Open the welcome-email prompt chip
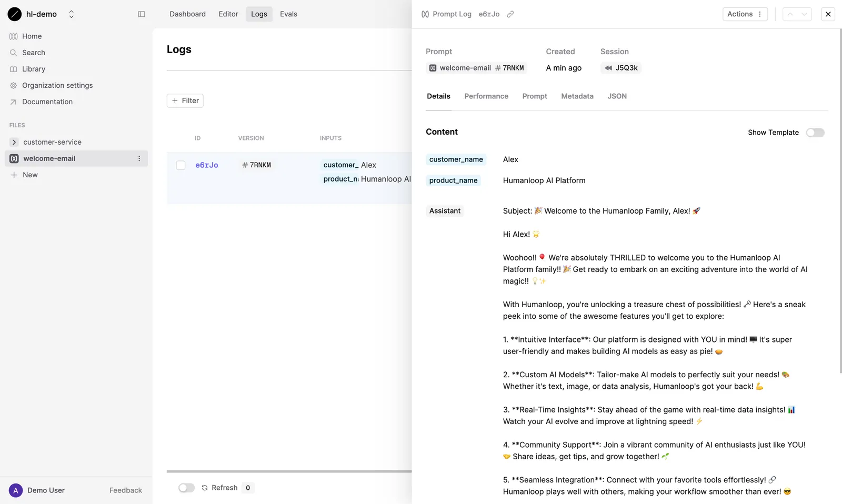Screen dimensions: 842x504 [x=476, y=68]
